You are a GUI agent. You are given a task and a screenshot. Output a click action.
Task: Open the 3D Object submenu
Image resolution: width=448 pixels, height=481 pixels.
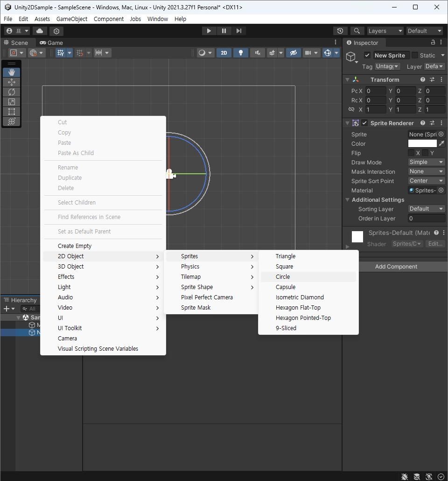coord(103,267)
